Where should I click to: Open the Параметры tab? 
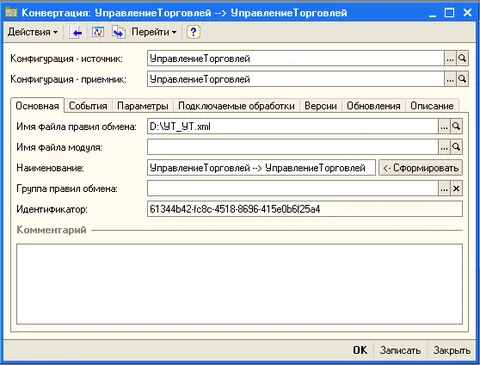click(143, 106)
